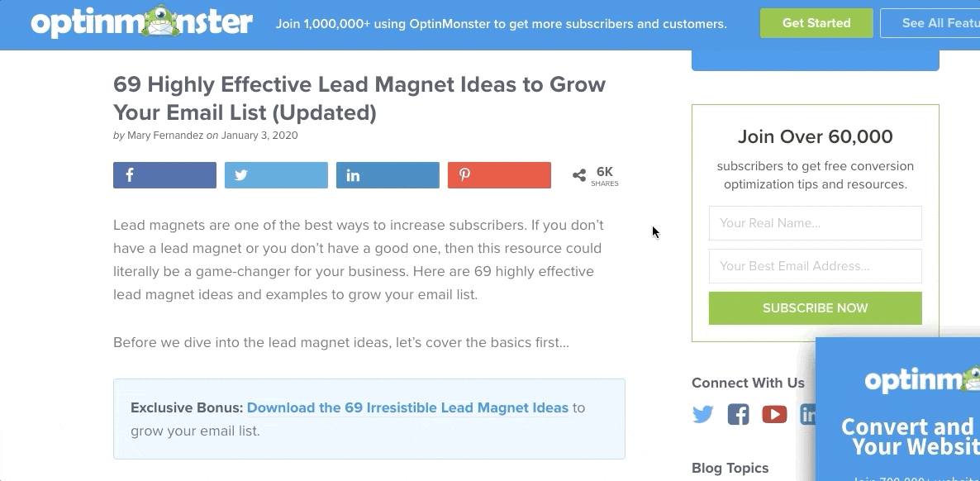Open Download the 69 Irresistible Lead Magnet Ideas link
Viewport: 980px width, 481px height.
coord(407,407)
